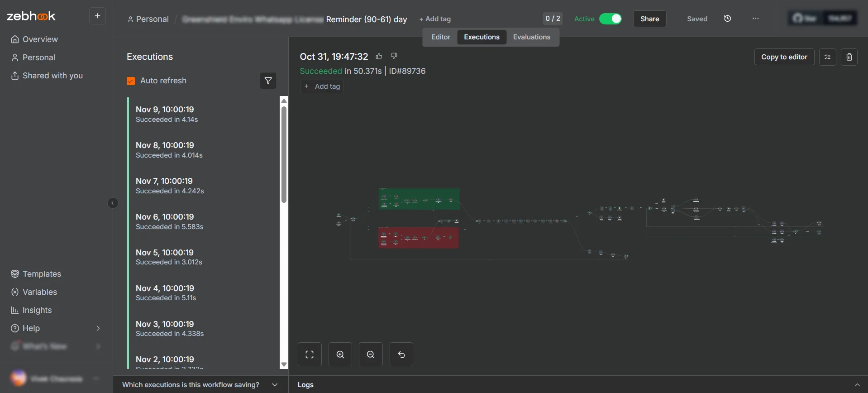Uncheck the Auto refresh checkbox
The width and height of the screenshot is (868, 393).
tap(131, 81)
